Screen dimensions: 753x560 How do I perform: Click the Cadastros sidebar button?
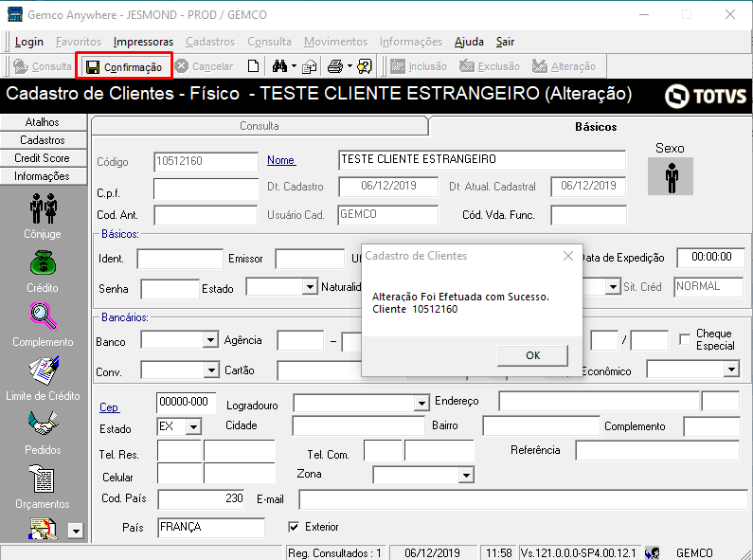click(43, 140)
